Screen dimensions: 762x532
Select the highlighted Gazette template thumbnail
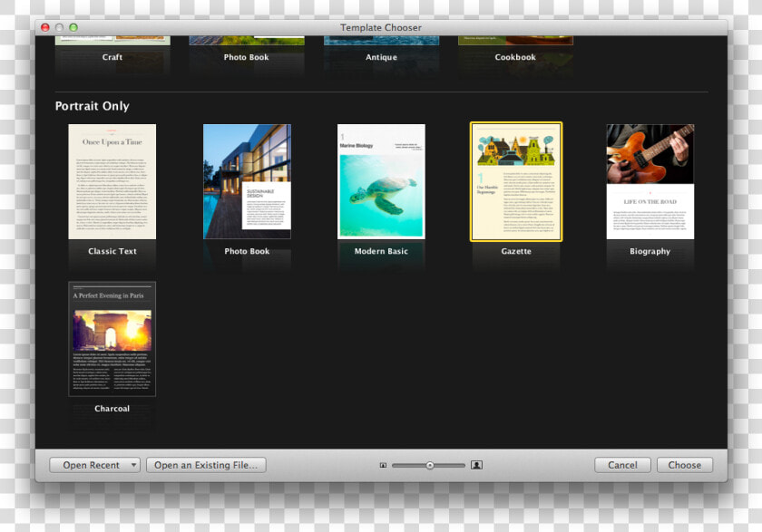(x=516, y=181)
